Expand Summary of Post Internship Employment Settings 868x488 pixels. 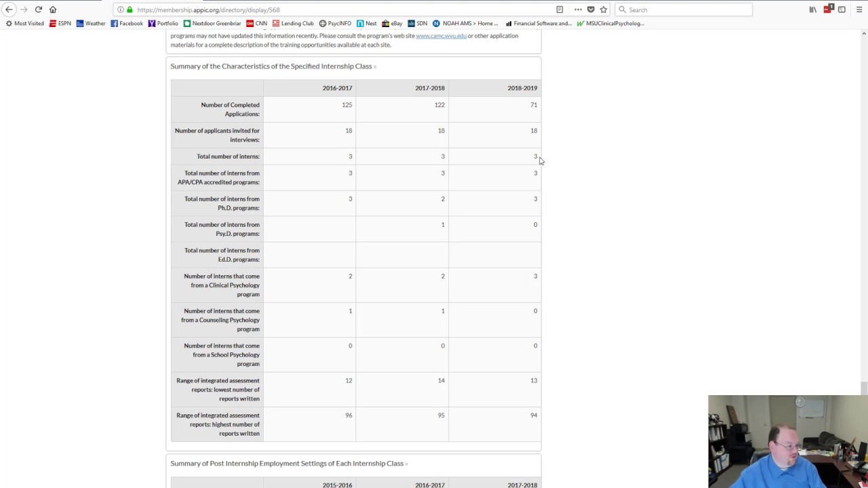click(x=289, y=464)
